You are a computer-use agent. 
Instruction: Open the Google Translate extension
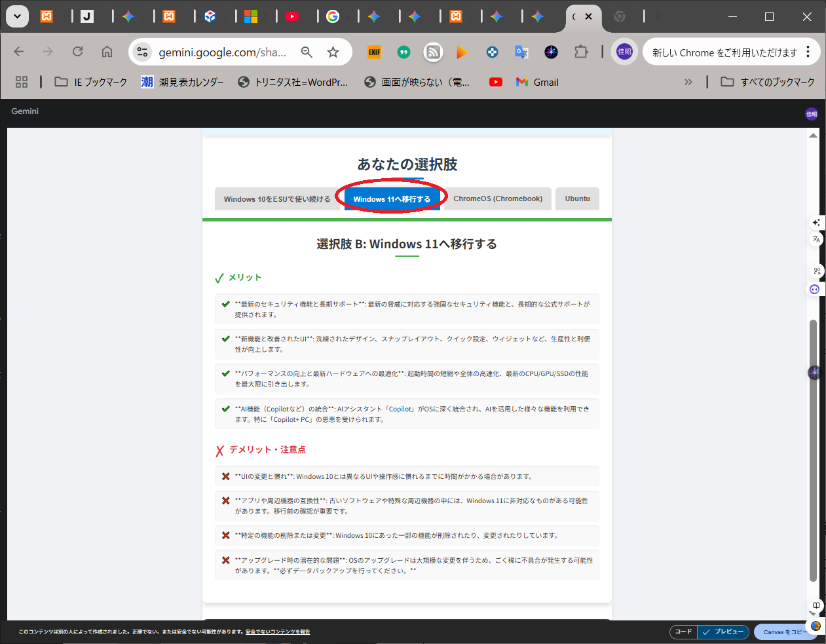521,52
